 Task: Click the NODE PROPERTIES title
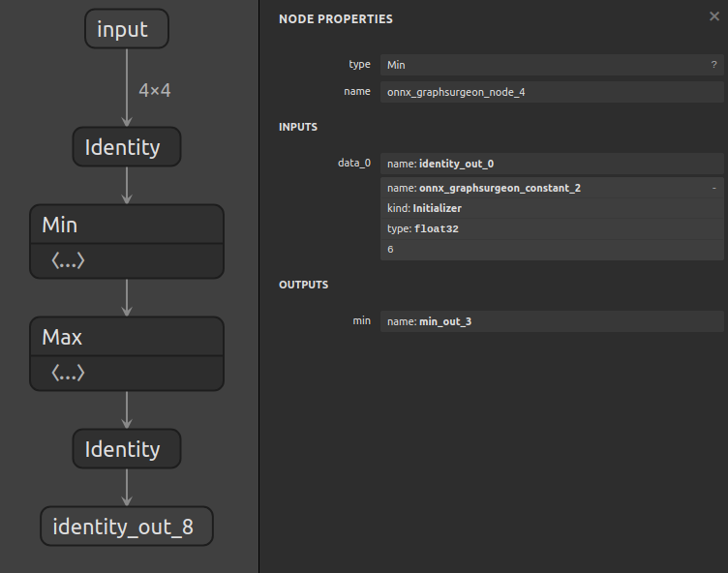click(x=336, y=19)
